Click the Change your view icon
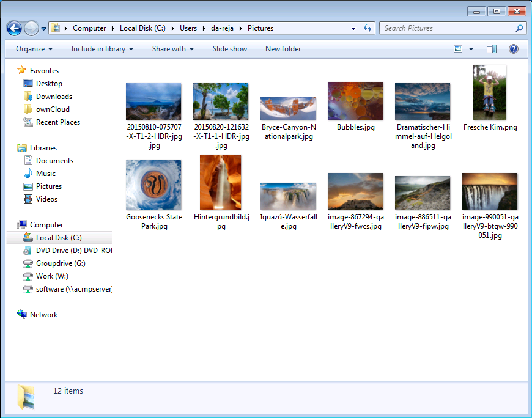532x418 pixels. click(458, 49)
